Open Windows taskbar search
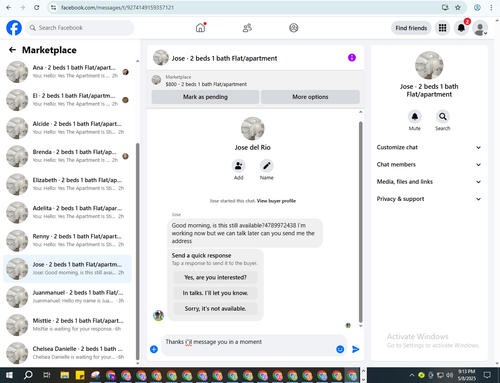500x383 pixels. pyautogui.click(x=28, y=375)
